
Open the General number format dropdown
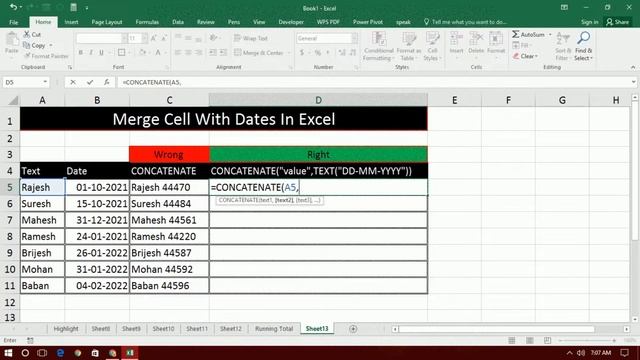(x=354, y=38)
